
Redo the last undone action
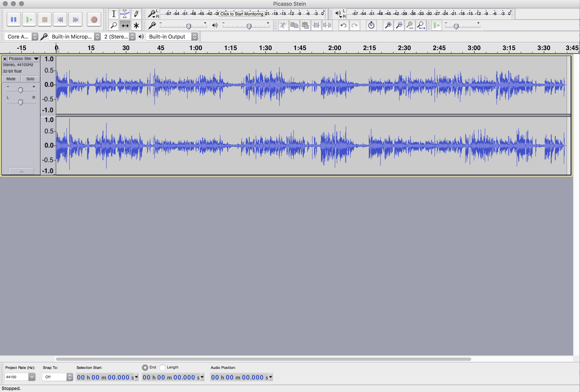(x=354, y=25)
